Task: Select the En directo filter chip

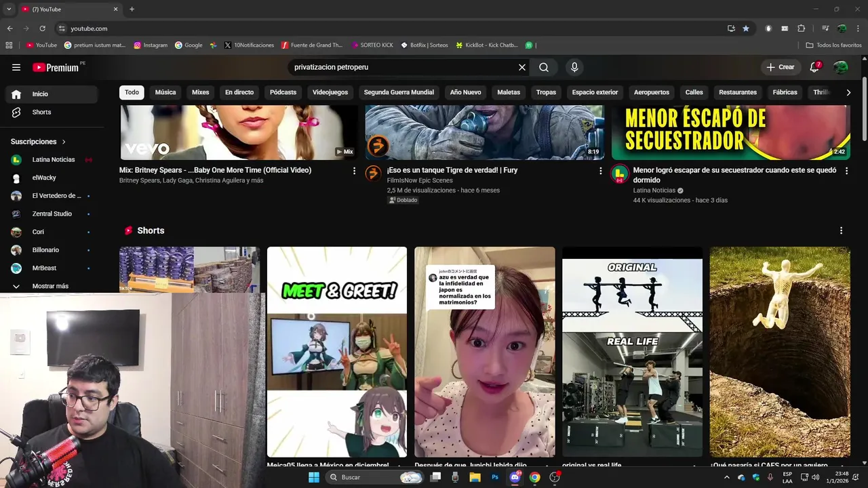Action: [239, 92]
